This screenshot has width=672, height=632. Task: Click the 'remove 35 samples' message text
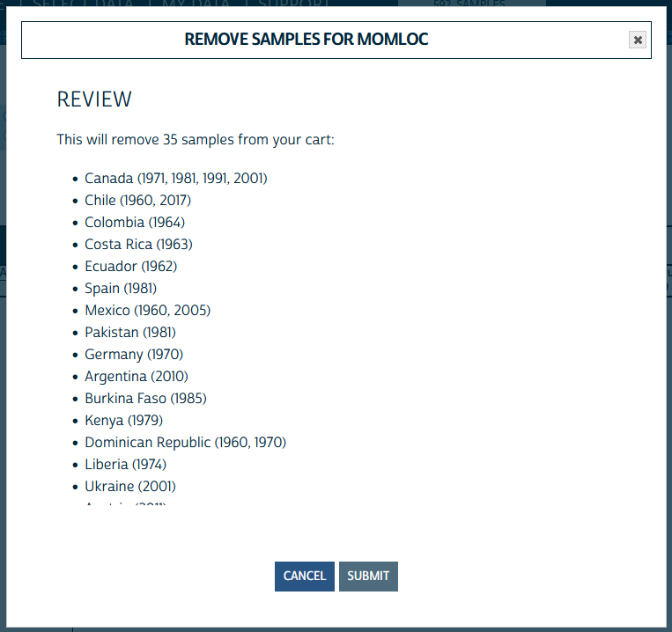pos(196,140)
